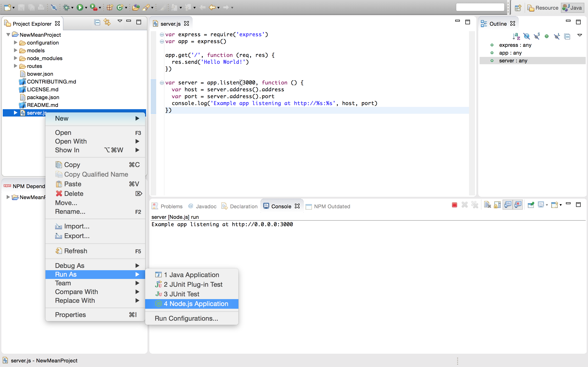Select 4 Node.js Application from submenu
This screenshot has height=367, width=588.
(196, 304)
